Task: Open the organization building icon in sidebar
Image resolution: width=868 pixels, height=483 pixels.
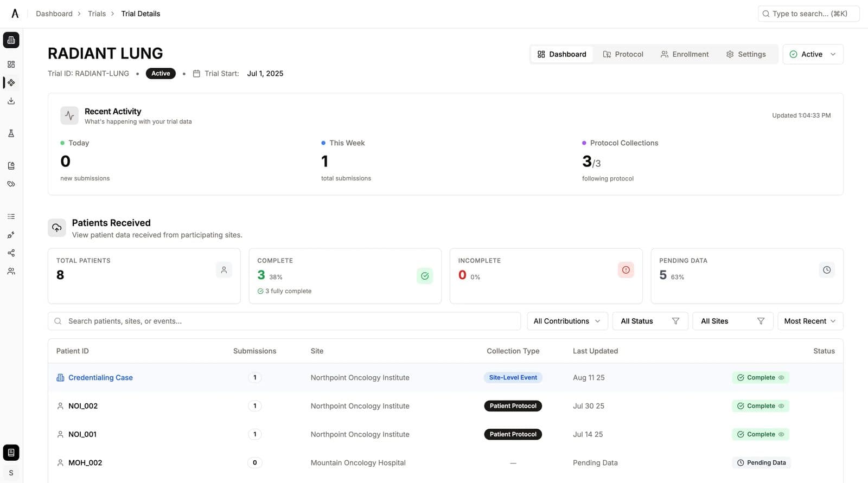Action: 11,40
